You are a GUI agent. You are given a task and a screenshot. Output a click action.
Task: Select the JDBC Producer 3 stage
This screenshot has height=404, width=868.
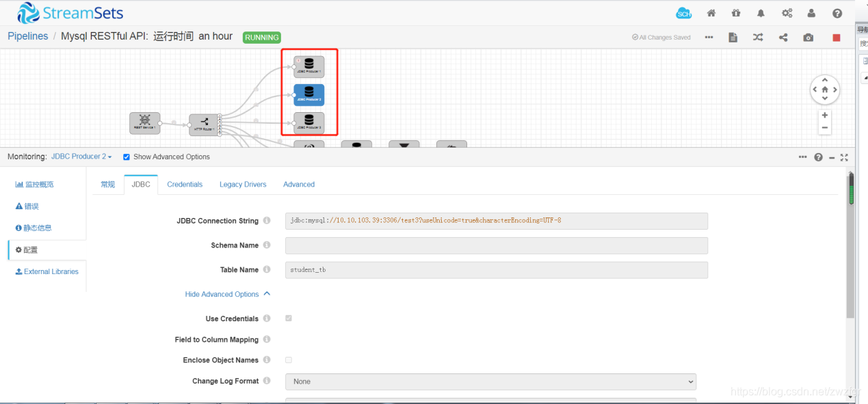(x=309, y=123)
